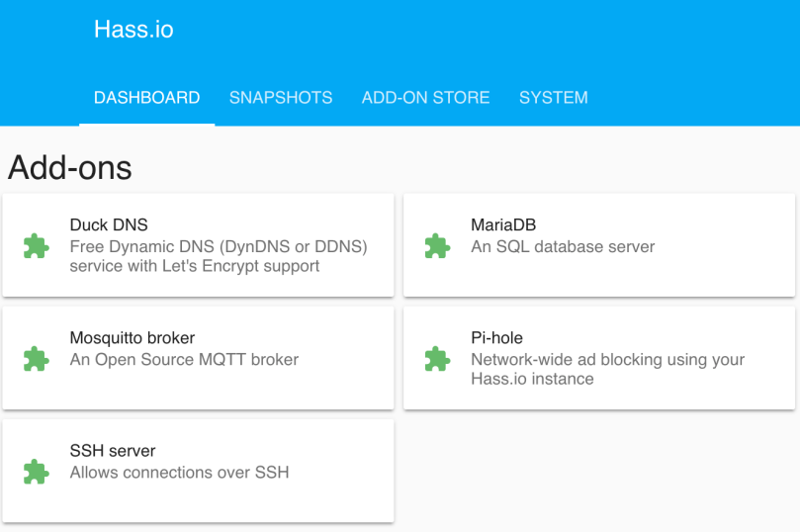Switch to the Dashboard tab
The width and height of the screenshot is (800, 532).
click(x=146, y=98)
